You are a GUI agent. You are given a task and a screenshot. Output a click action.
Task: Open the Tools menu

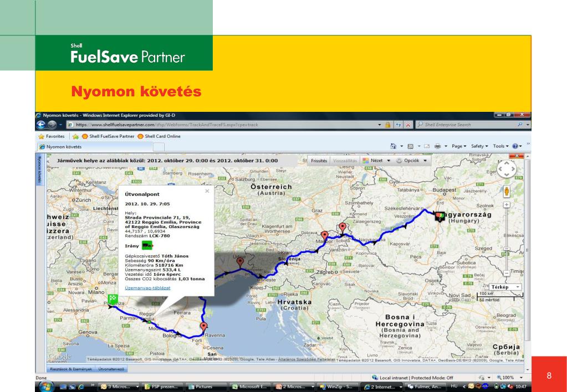[x=500, y=146]
